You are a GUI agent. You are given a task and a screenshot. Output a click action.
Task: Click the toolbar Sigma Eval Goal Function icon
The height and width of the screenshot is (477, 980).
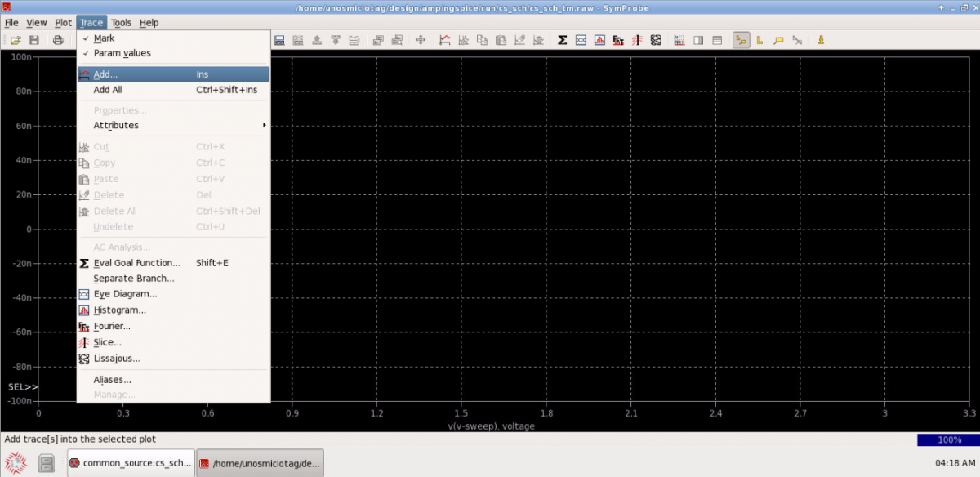tap(563, 40)
